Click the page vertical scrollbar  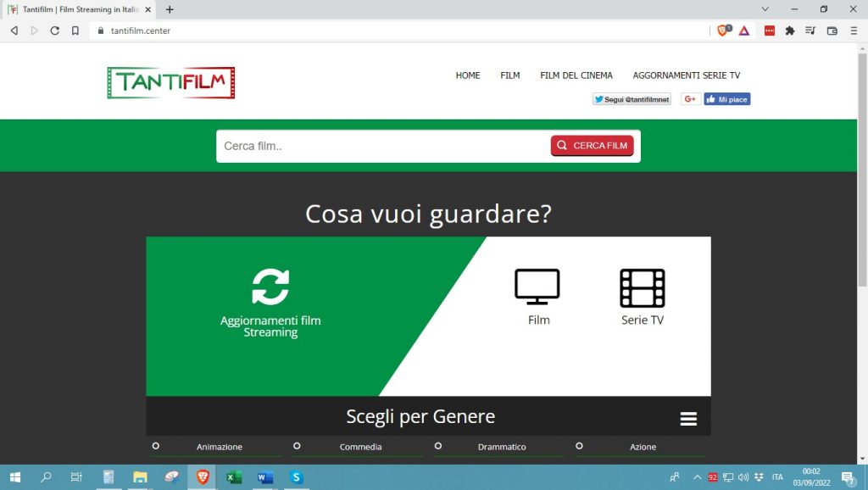[x=862, y=170]
